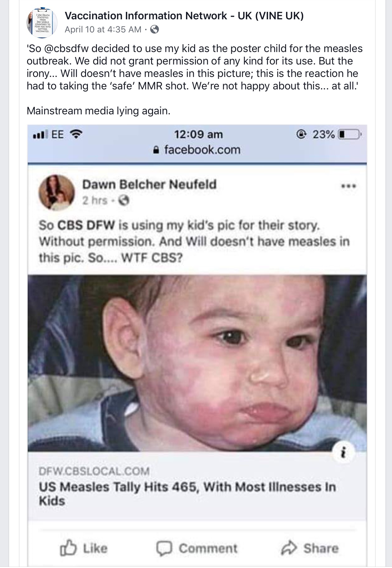Open Dawn Belcher Neufeld's profile name

pyautogui.click(x=149, y=184)
